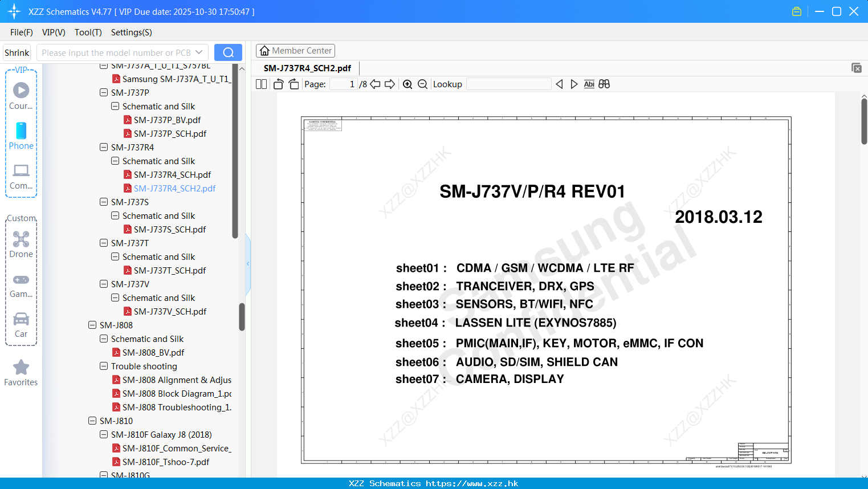Click the model number input field
The height and width of the screenshot is (489, 868).
pos(116,52)
